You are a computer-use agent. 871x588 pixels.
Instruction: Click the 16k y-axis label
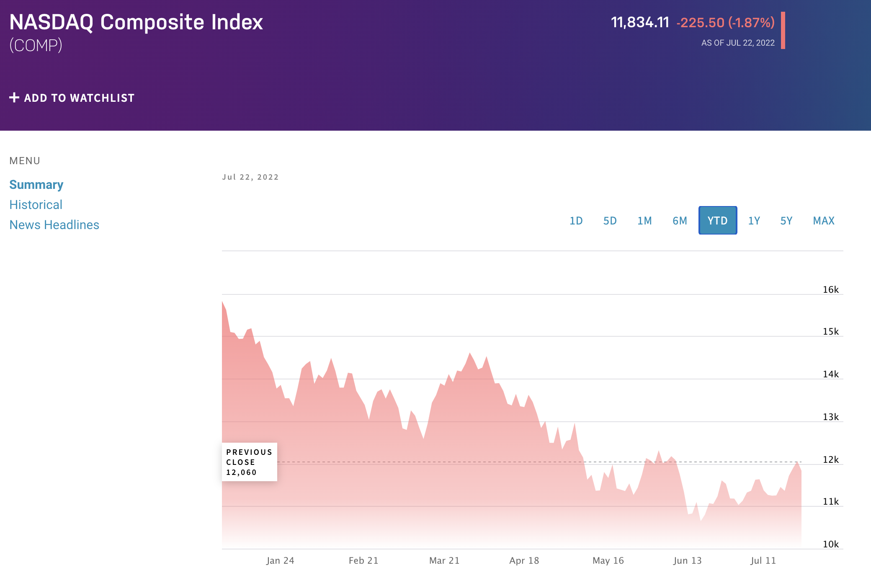[x=831, y=289]
